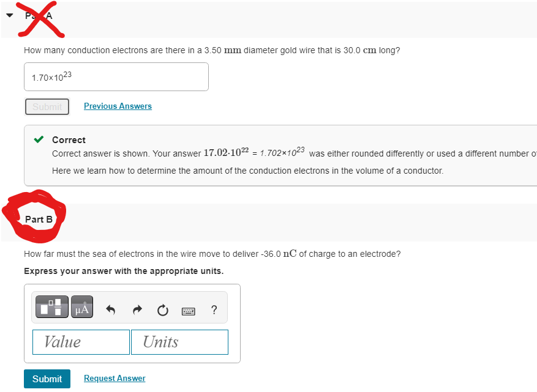This screenshot has width=537, height=392.
Task: Click the Part A answer box 1.70×10^23
Action: 116,76
